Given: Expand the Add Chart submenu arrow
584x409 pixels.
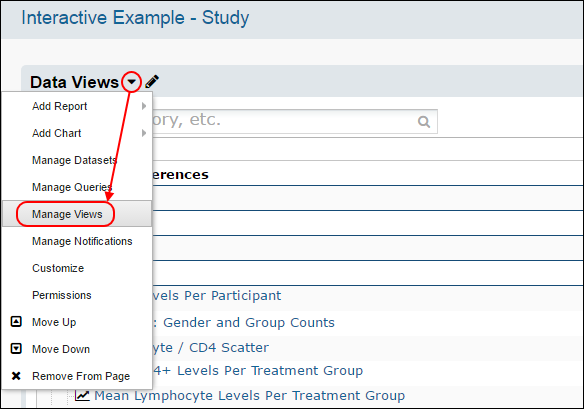Looking at the screenshot, I should click(x=144, y=133).
